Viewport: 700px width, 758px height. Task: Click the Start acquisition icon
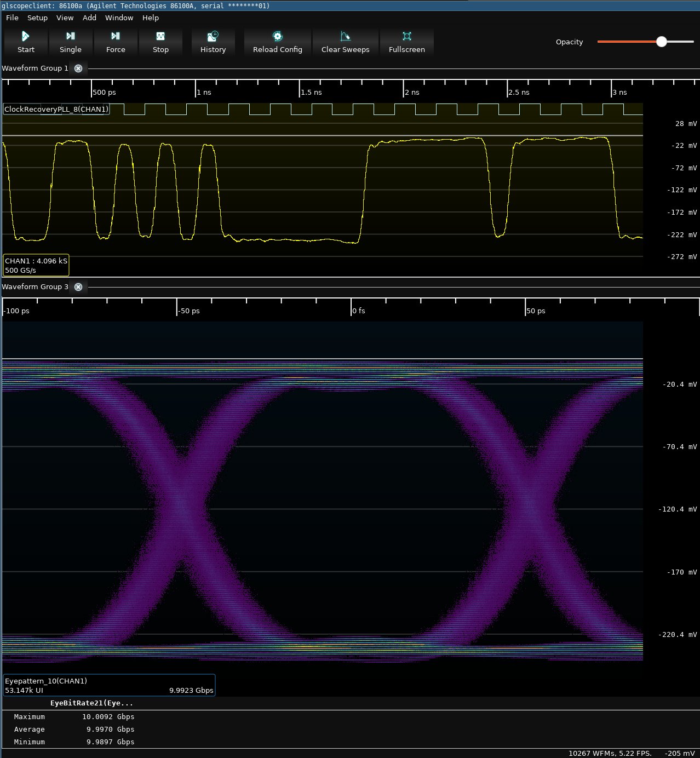[x=25, y=36]
